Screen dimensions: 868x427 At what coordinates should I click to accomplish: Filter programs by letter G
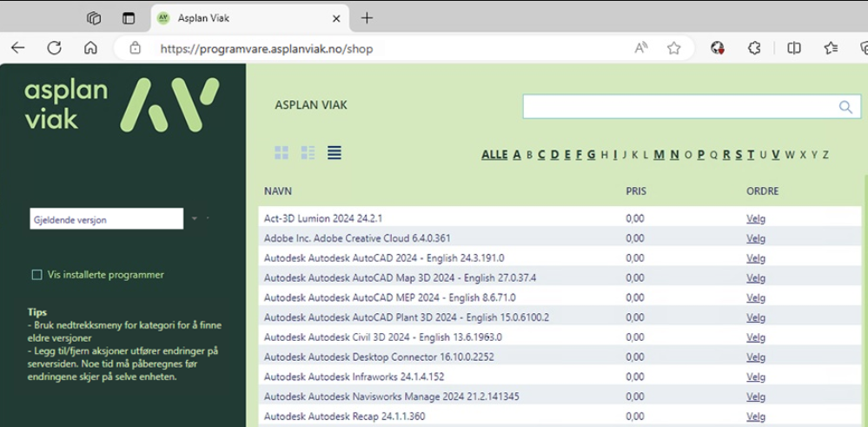[x=591, y=155]
